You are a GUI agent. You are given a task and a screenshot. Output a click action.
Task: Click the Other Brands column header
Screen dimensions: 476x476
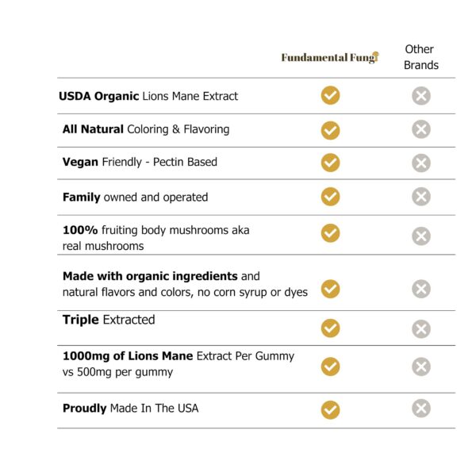coord(420,57)
